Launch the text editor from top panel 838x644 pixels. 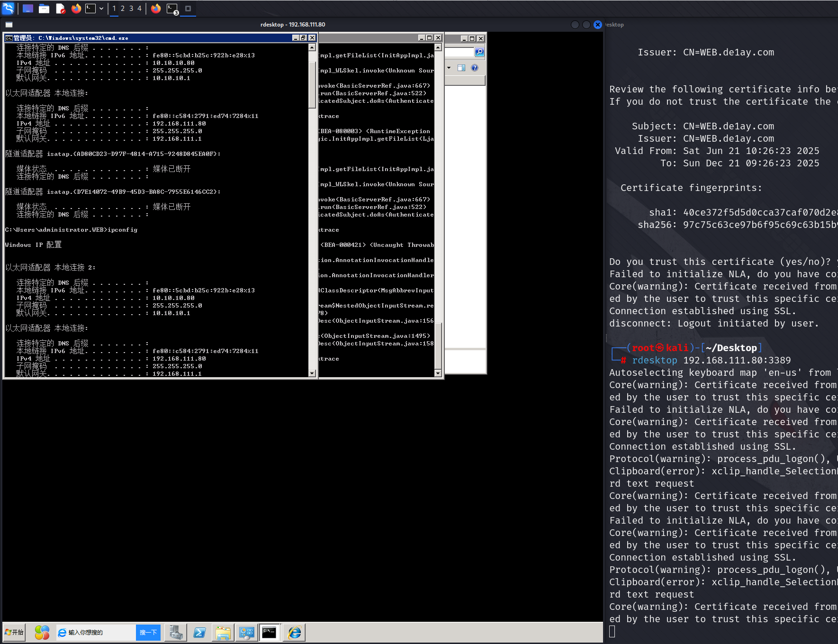coord(60,9)
